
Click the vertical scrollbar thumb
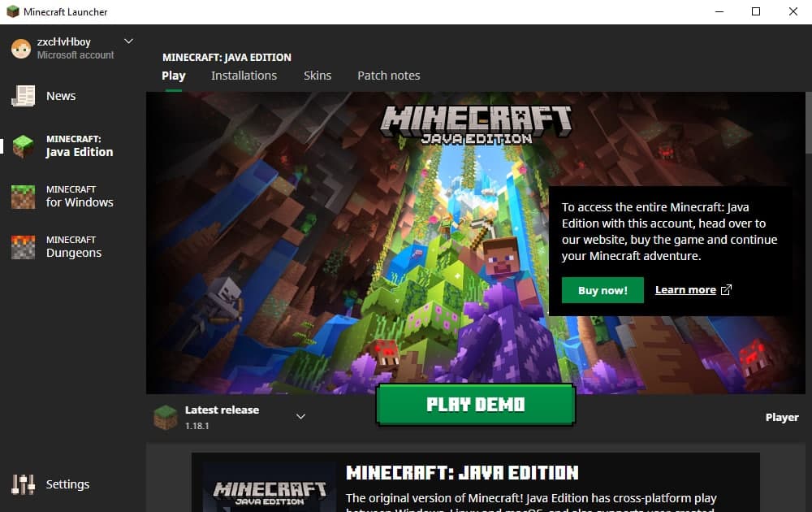point(809,123)
